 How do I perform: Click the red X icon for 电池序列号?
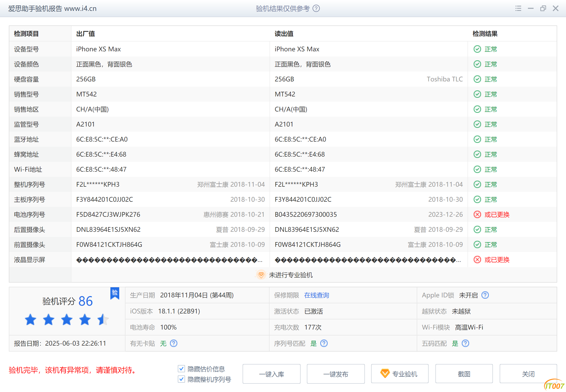(x=477, y=214)
